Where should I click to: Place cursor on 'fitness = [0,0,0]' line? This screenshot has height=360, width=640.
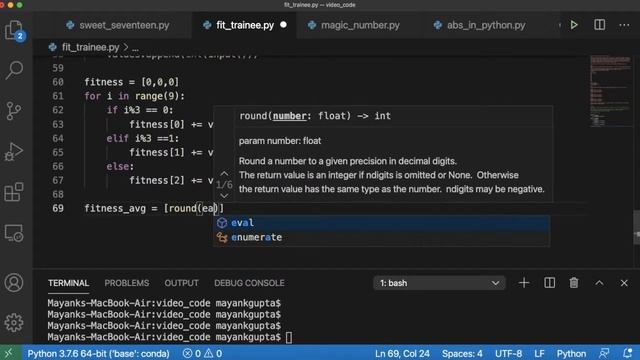coord(131,82)
